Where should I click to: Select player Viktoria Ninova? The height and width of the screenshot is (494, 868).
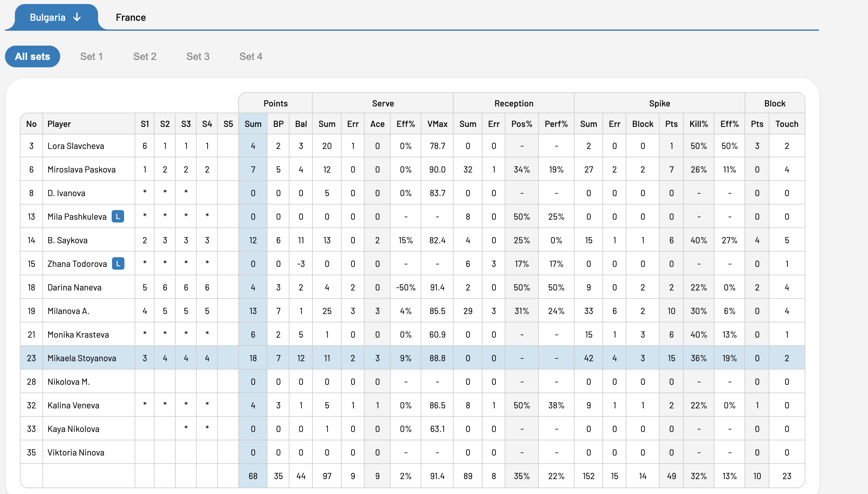pyautogui.click(x=76, y=452)
